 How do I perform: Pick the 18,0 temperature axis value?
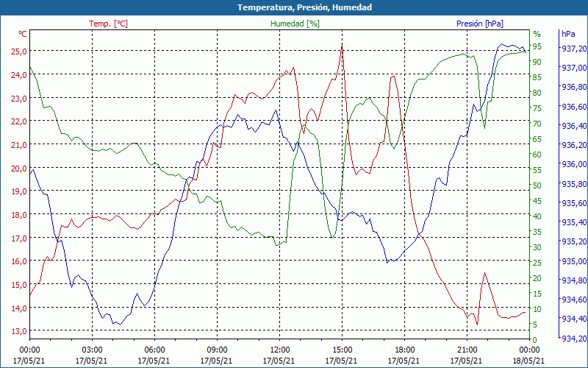(19, 215)
